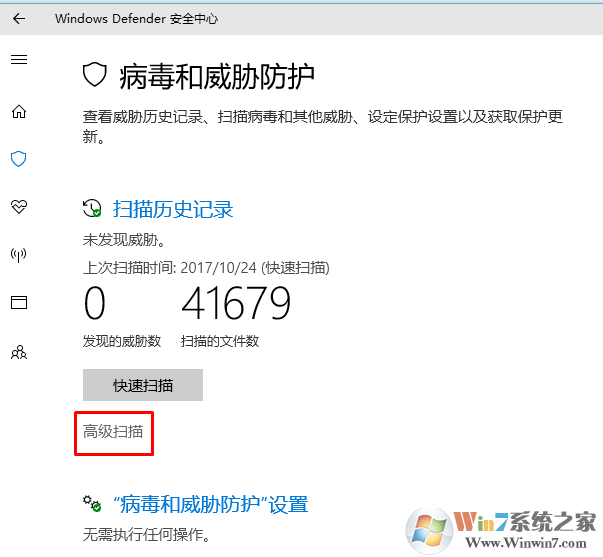Image resolution: width=603 pixels, height=557 pixels.
Task: Click the protection settings gears icon
Action: [92, 503]
